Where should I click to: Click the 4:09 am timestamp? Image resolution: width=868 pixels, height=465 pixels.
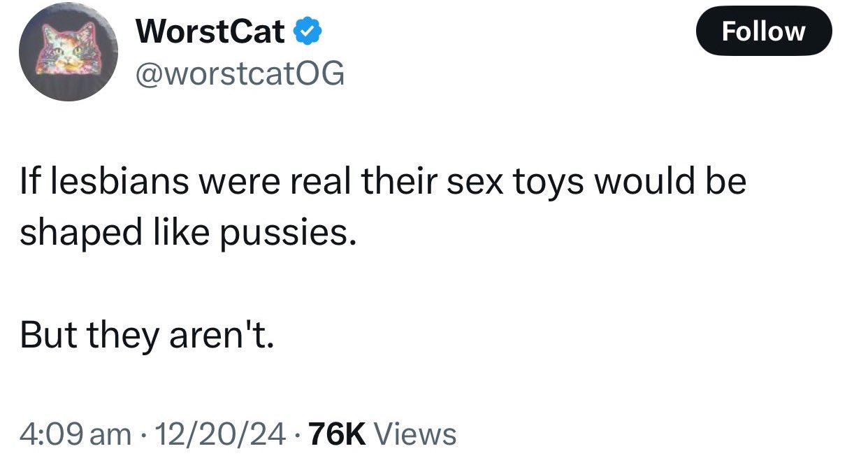tap(75, 434)
